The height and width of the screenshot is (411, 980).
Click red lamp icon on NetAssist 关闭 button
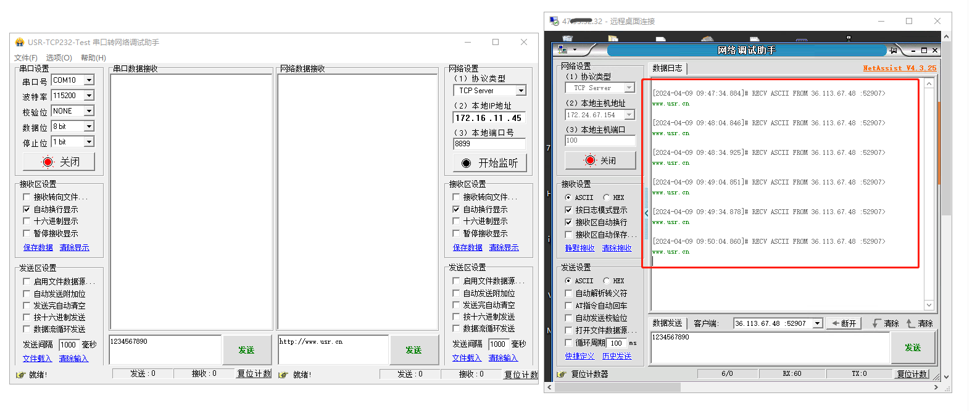coord(590,160)
